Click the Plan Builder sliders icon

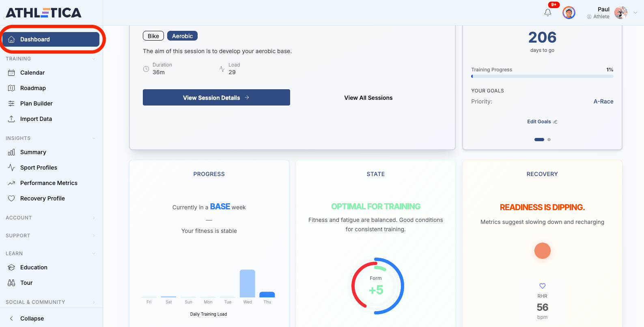11,103
